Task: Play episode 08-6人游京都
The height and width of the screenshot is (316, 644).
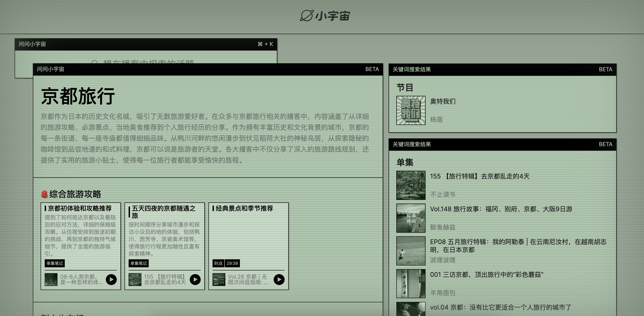Action: [x=111, y=279]
